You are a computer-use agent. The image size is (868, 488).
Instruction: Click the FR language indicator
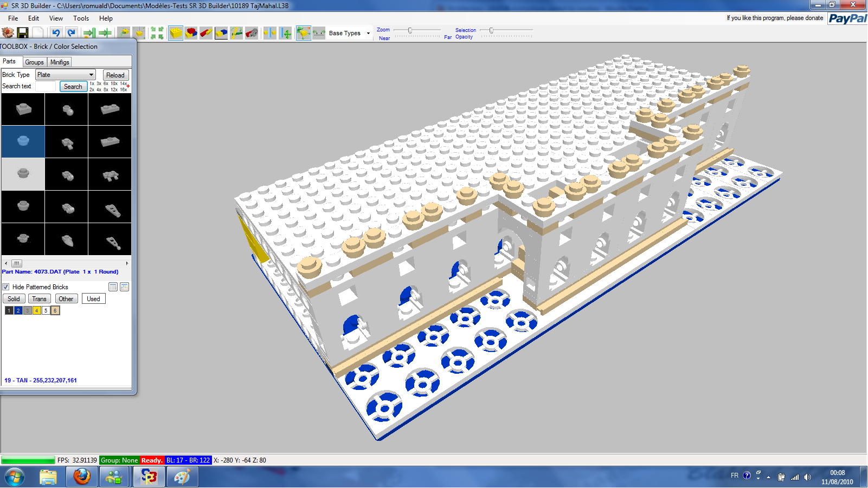point(735,476)
